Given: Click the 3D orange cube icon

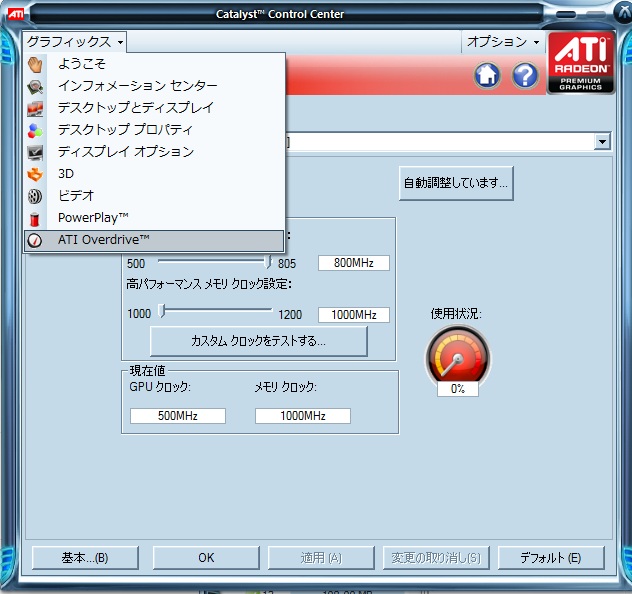Looking at the screenshot, I should pyautogui.click(x=35, y=174).
